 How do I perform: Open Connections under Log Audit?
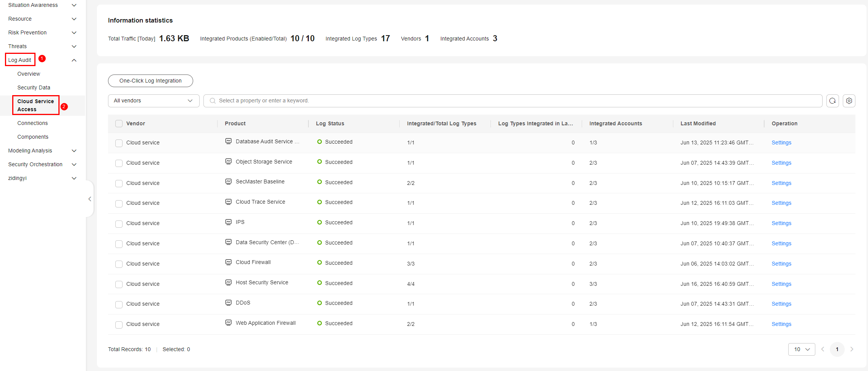point(32,123)
